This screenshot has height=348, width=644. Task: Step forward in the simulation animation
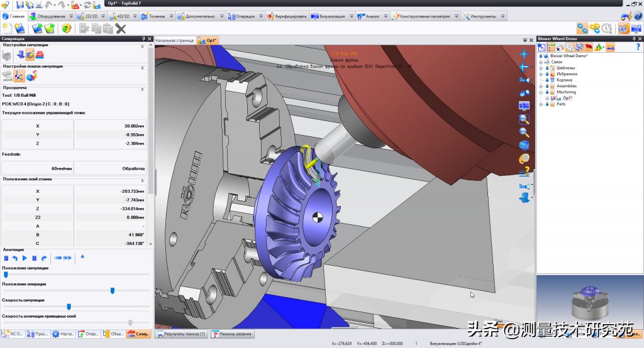tap(44, 258)
